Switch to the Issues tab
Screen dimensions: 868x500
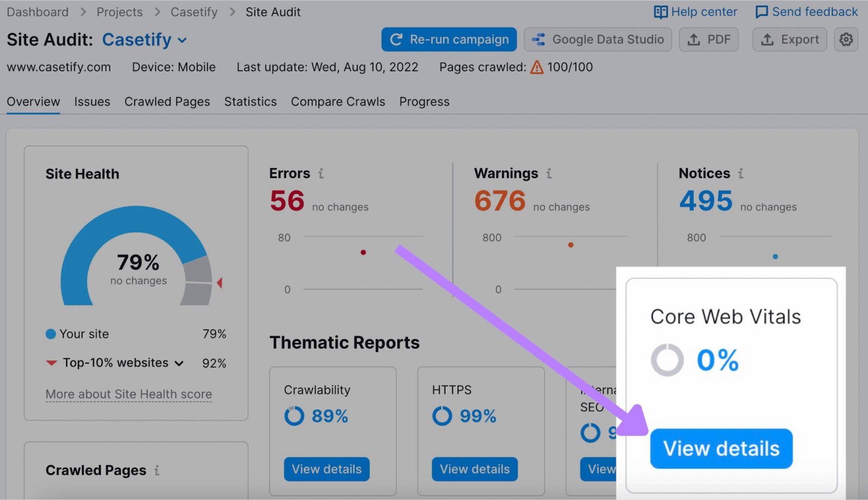point(92,102)
